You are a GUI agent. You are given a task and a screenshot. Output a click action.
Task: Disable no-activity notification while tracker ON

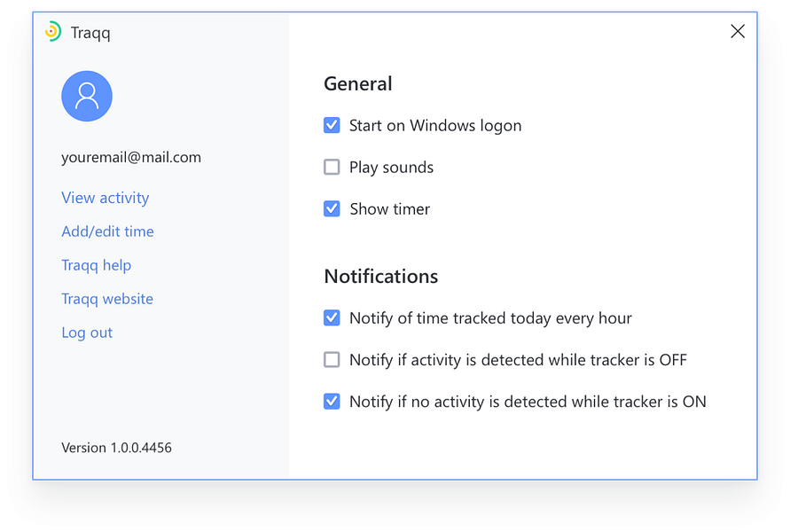[332, 402]
